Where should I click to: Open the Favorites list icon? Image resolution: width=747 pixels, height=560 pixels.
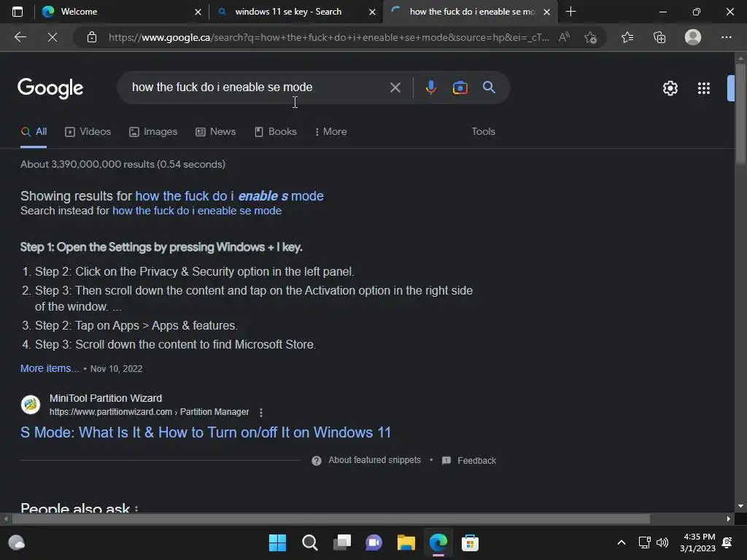tap(627, 37)
